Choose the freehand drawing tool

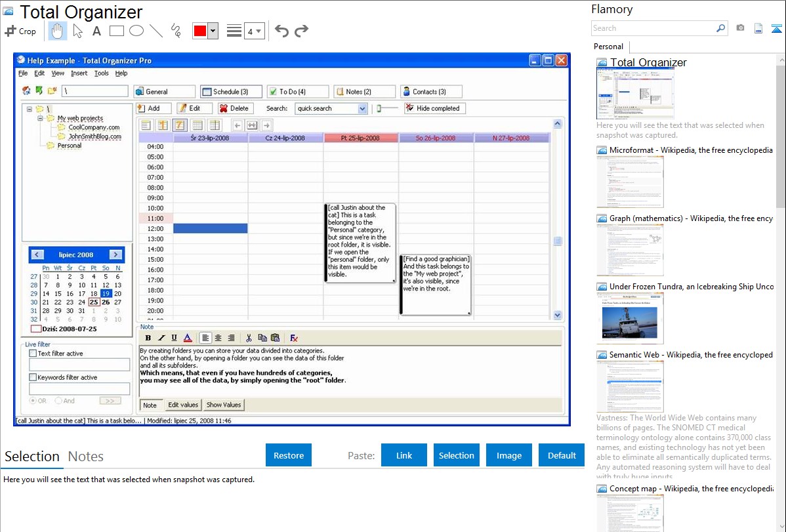pos(176,31)
